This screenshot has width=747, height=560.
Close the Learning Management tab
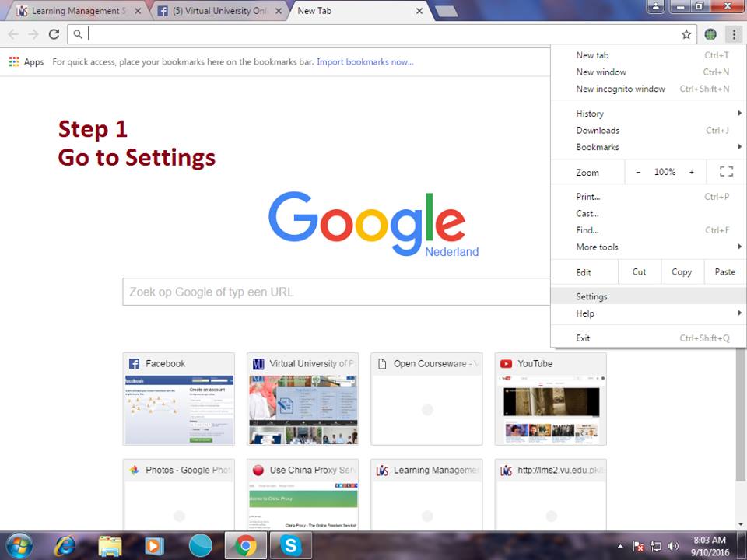pyautogui.click(x=138, y=11)
